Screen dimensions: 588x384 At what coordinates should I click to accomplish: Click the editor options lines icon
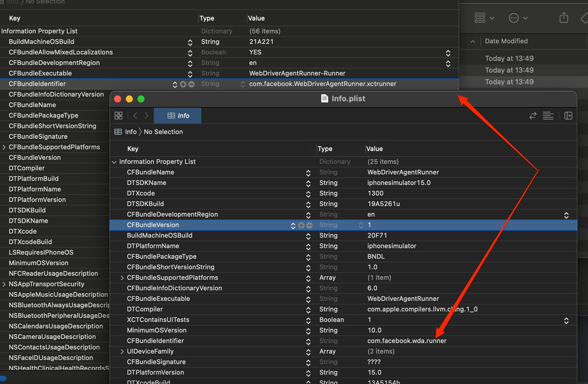[548, 116]
